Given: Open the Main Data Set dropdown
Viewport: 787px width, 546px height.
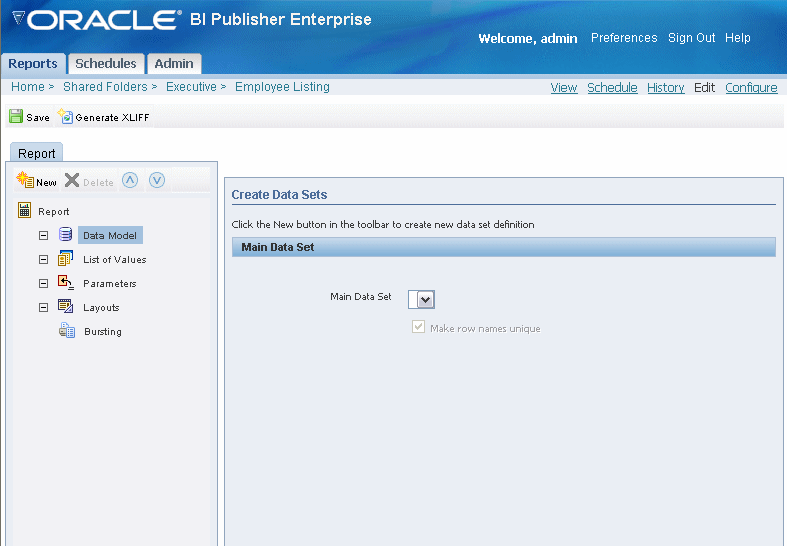Looking at the screenshot, I should pyautogui.click(x=422, y=300).
